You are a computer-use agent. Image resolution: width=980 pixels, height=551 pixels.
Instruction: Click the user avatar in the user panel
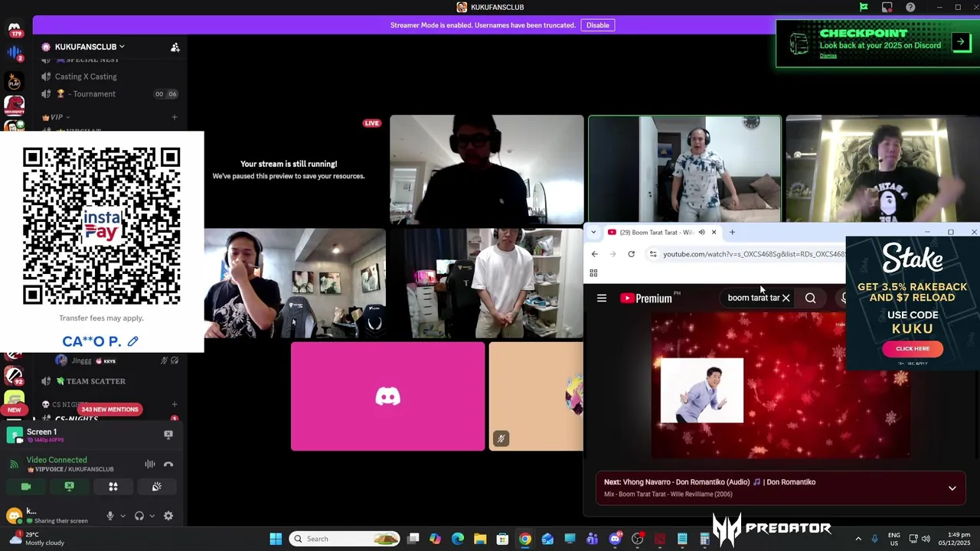point(14,516)
